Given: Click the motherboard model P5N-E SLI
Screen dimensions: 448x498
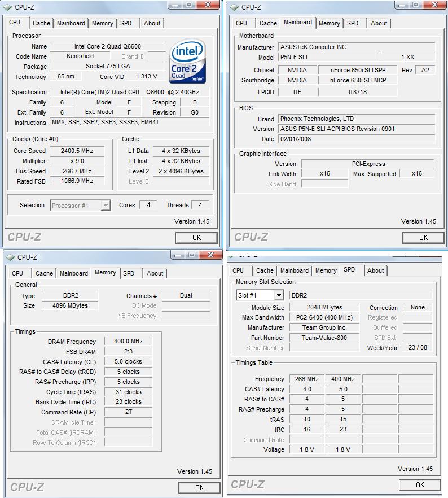Looking at the screenshot, I should click(328, 57).
